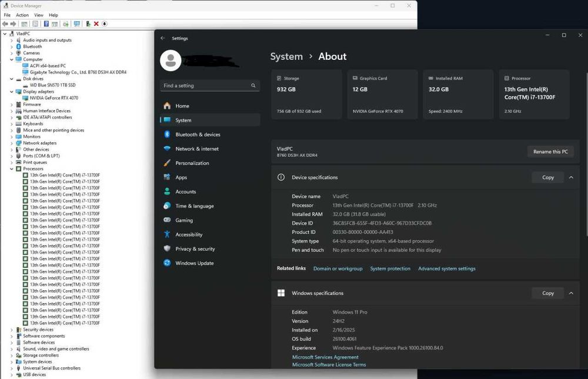Expand Network adapters node

tap(12, 143)
